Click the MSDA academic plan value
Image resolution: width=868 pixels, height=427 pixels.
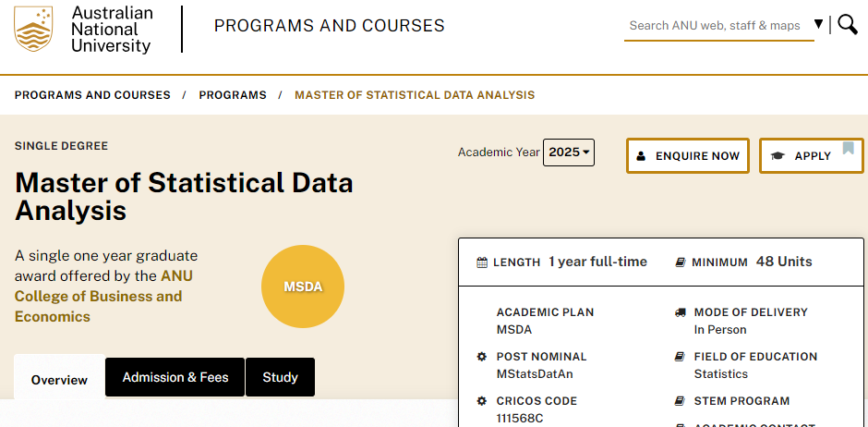point(514,330)
